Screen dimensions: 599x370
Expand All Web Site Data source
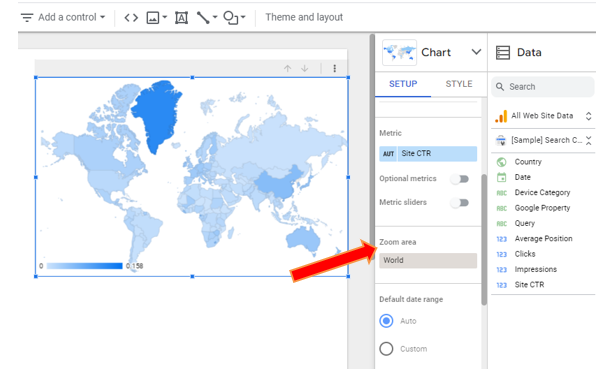click(x=588, y=116)
